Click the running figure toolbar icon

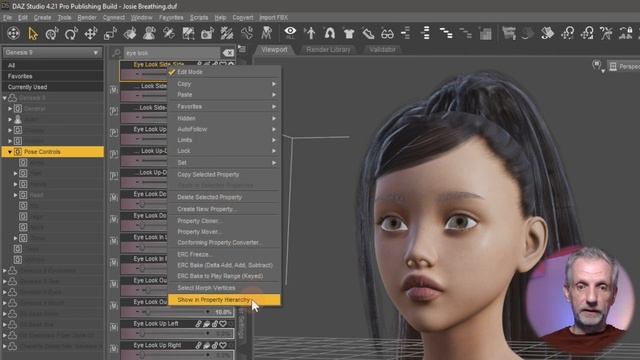coord(607,33)
